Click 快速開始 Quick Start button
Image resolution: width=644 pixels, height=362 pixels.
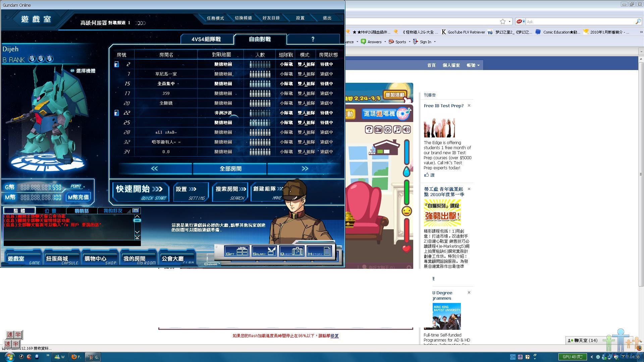point(141,192)
